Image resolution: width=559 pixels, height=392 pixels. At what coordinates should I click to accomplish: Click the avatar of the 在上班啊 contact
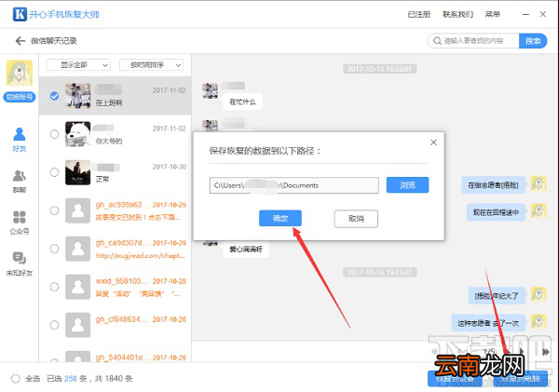pyautogui.click(x=77, y=96)
